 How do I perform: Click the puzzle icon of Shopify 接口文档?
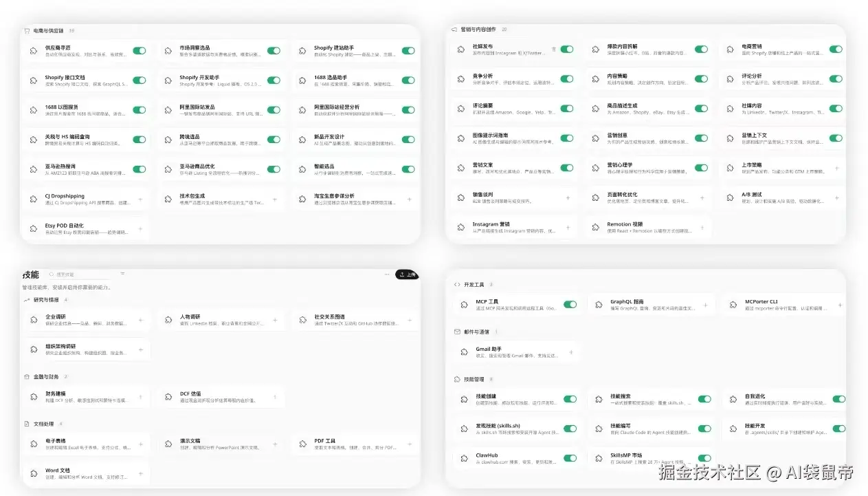34,81
